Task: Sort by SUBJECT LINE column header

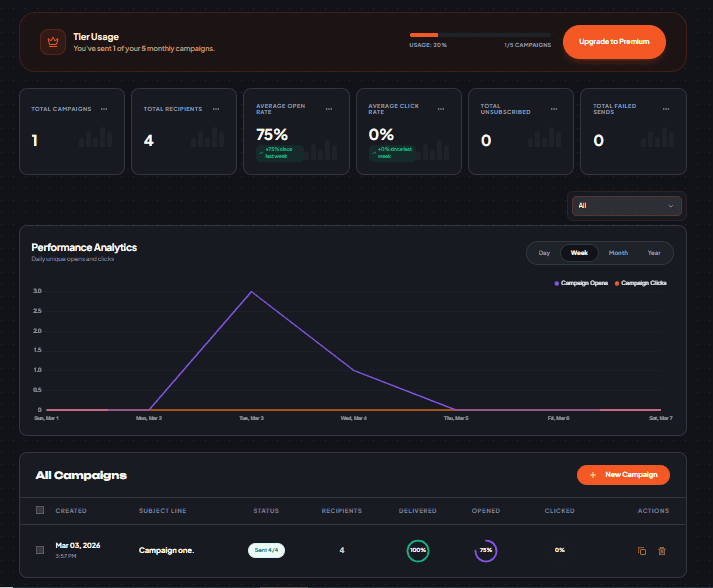Action: coord(163,511)
